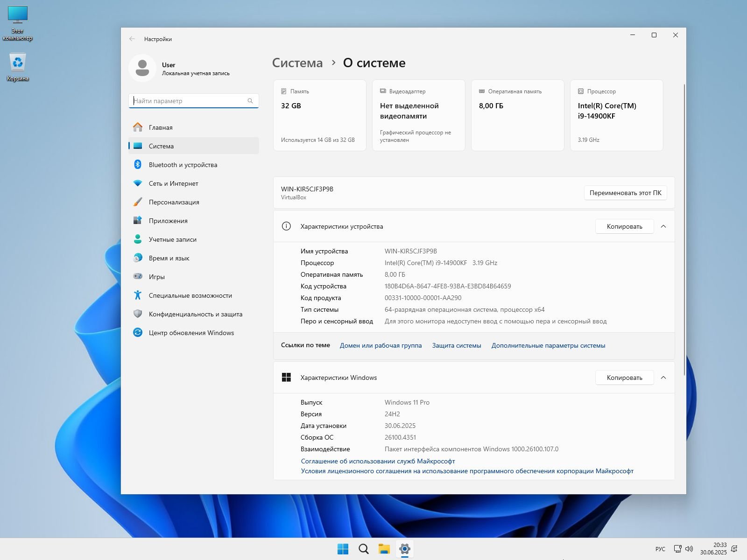The height and width of the screenshot is (560, 747).
Task: Click the Оперативная память card
Action: (x=518, y=115)
